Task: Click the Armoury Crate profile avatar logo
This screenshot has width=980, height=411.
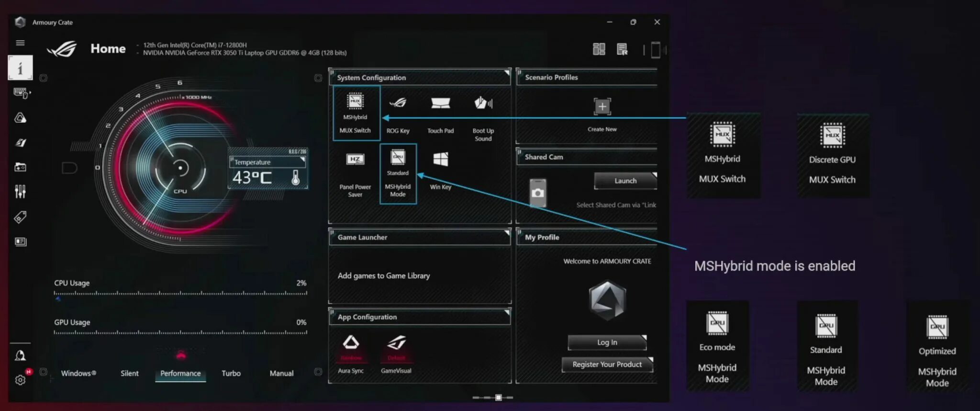Action: tap(607, 300)
